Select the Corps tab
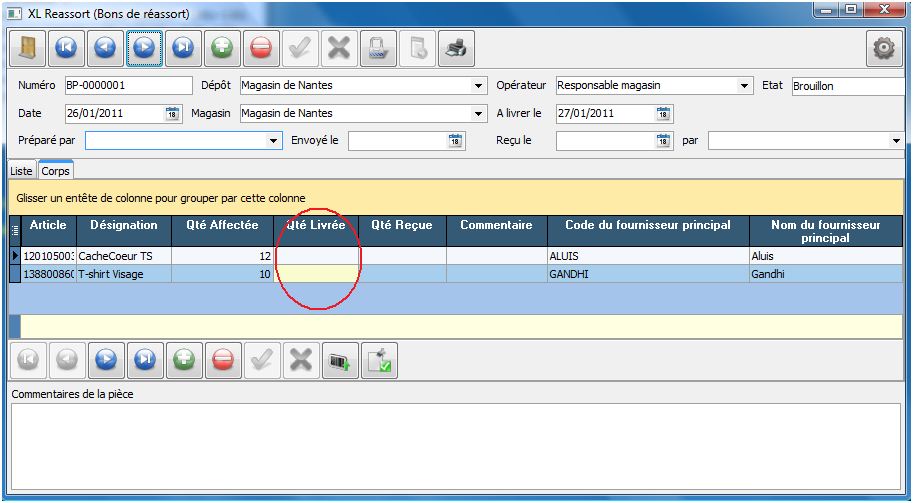 (x=55, y=171)
